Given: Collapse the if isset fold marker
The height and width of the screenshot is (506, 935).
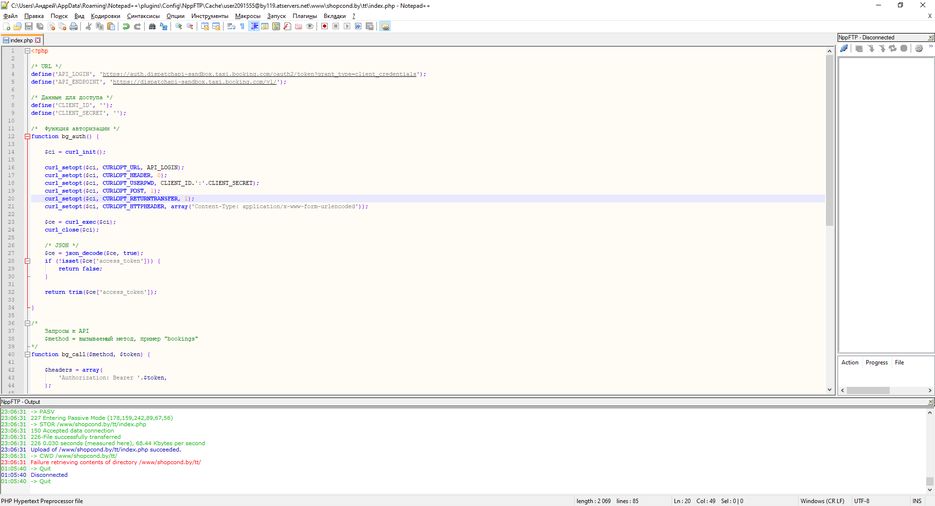Looking at the screenshot, I should [27, 261].
